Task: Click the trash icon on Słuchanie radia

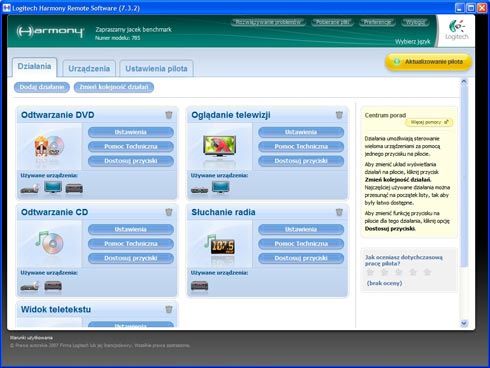Action: (339, 212)
